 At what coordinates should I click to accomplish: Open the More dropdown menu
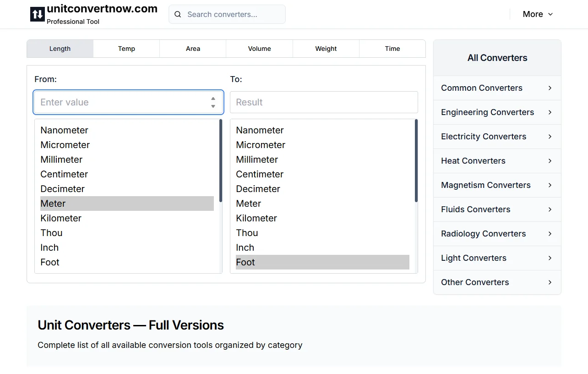537,14
